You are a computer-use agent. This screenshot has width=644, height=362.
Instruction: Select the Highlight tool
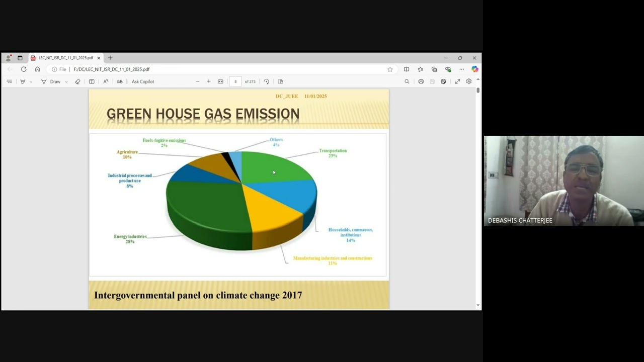[x=23, y=81]
